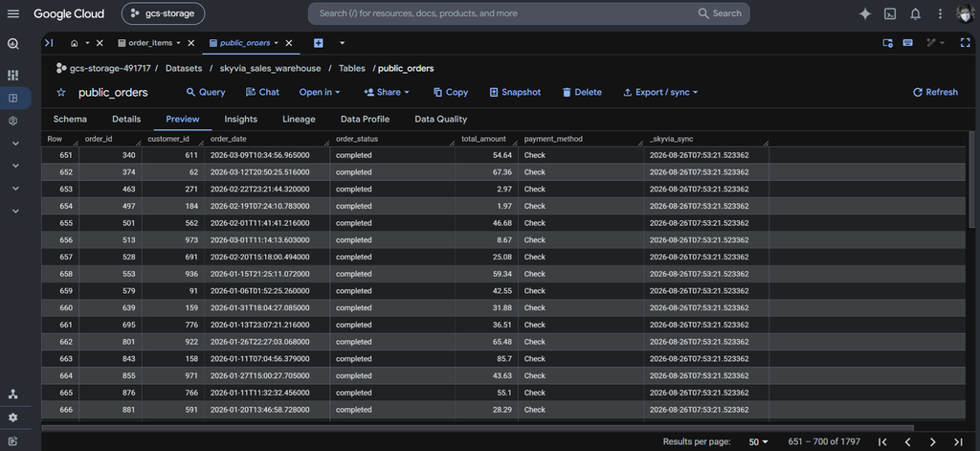Click the Chat button
Image resolution: width=980 pixels, height=451 pixels.
coord(262,92)
